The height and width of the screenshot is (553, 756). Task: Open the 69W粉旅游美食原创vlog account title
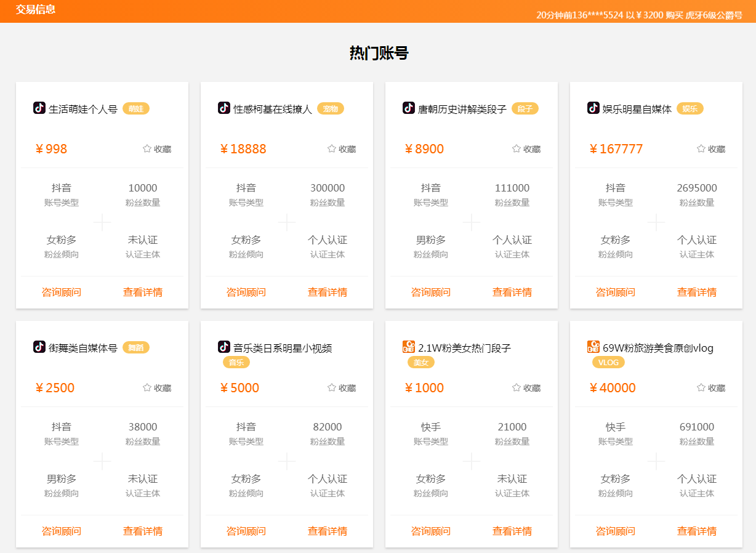point(658,348)
